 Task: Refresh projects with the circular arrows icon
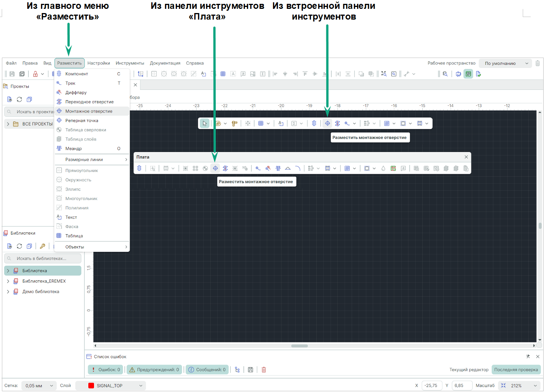click(x=19, y=99)
